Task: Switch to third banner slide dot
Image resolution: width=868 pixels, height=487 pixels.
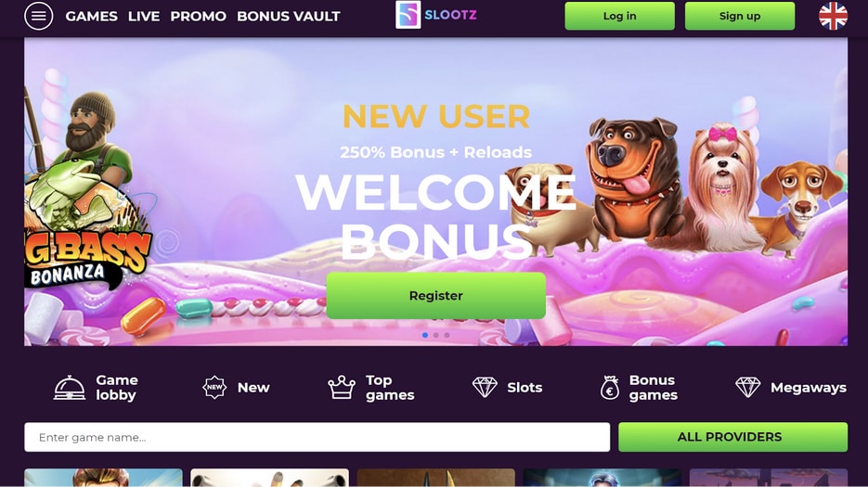Action: (447, 335)
